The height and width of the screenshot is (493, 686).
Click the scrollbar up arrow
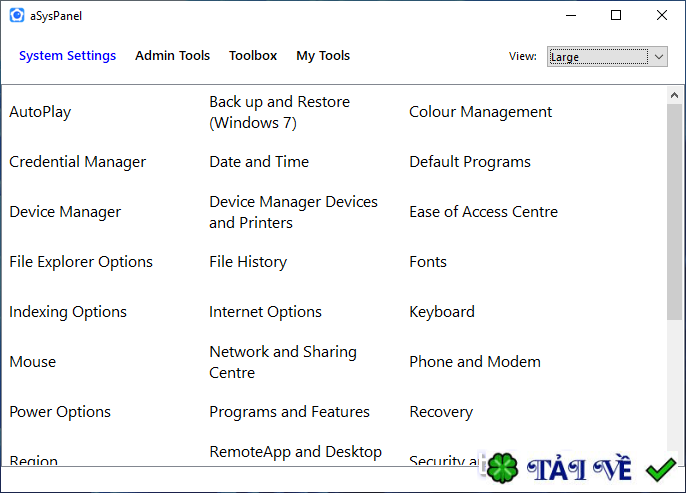click(676, 94)
